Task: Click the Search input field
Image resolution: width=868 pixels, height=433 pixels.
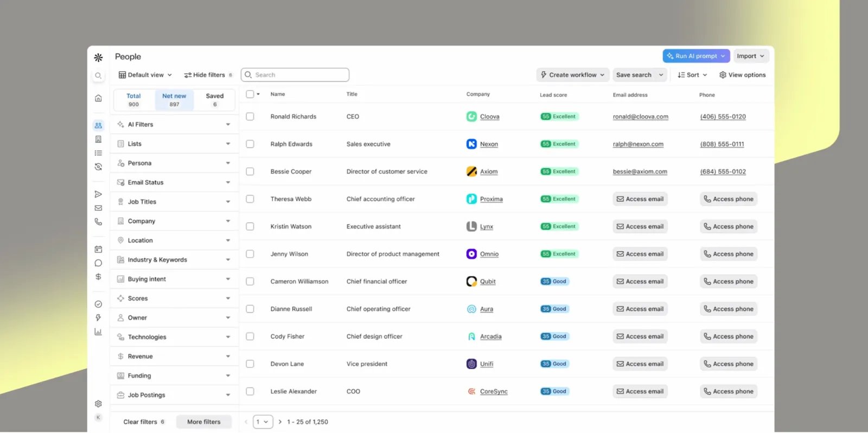Action: click(295, 75)
